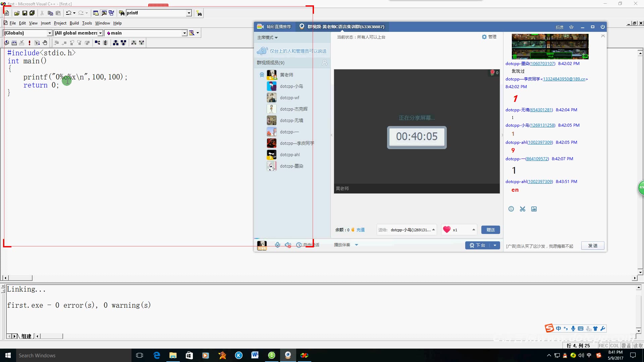
Task: Click the Compile icon in build toolbar
Action: point(6,43)
